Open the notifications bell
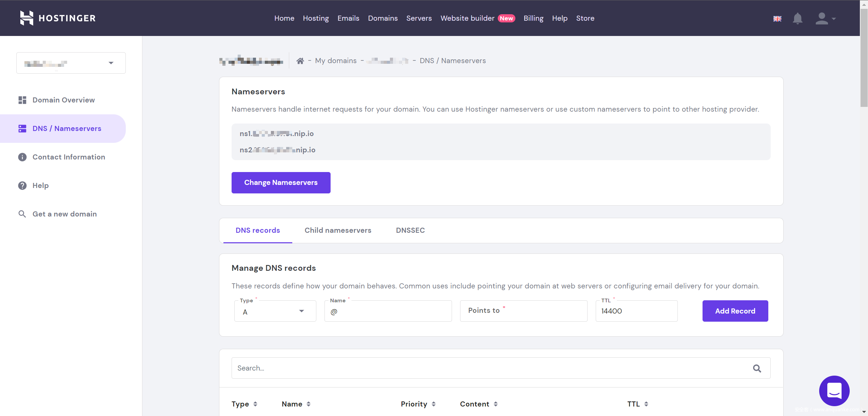 click(x=797, y=18)
